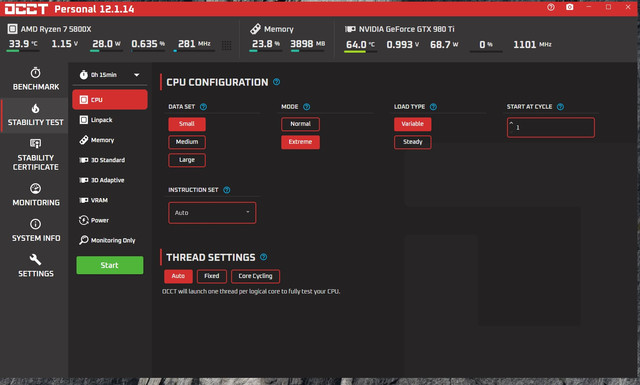Open the Settings section

point(36,266)
